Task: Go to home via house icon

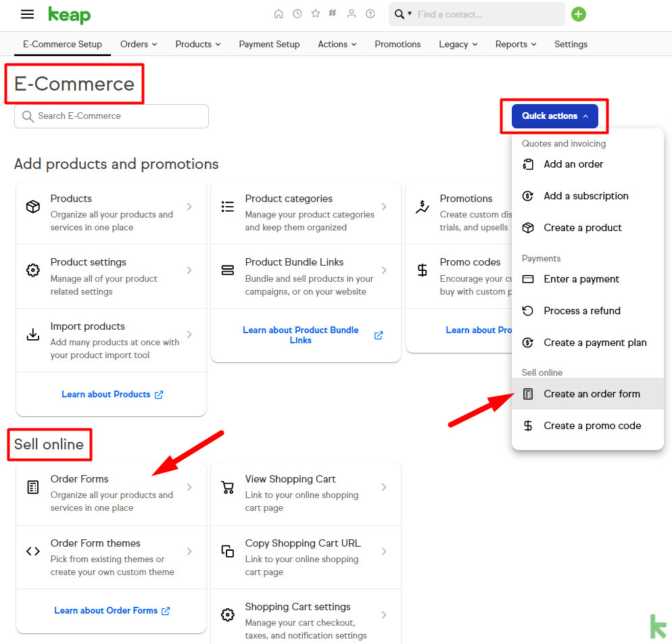Action: click(279, 14)
